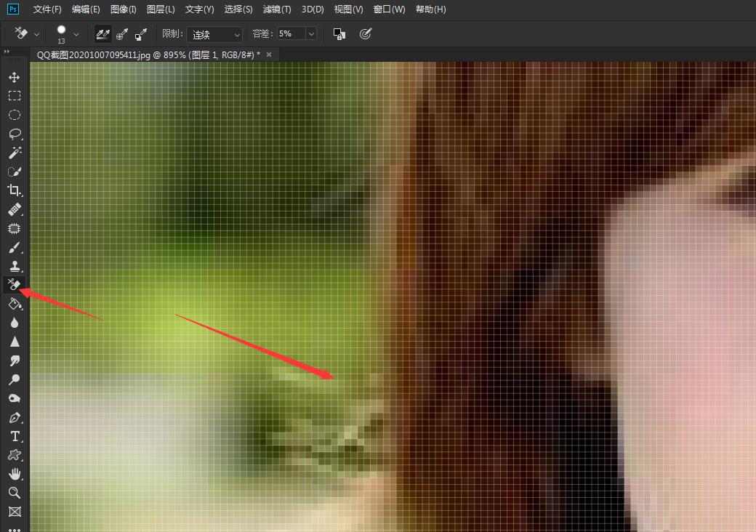Open the 文字(Y) menu
This screenshot has width=756, height=532.
click(x=199, y=9)
